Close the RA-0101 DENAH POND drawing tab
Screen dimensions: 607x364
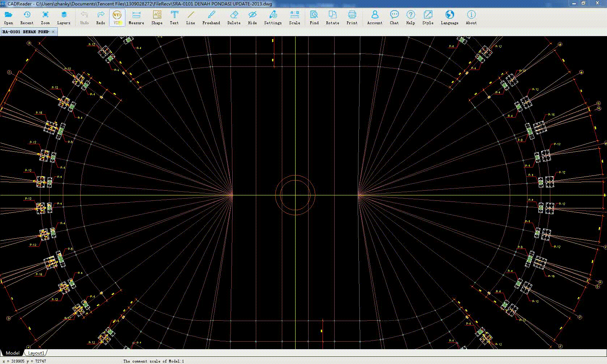53,32
